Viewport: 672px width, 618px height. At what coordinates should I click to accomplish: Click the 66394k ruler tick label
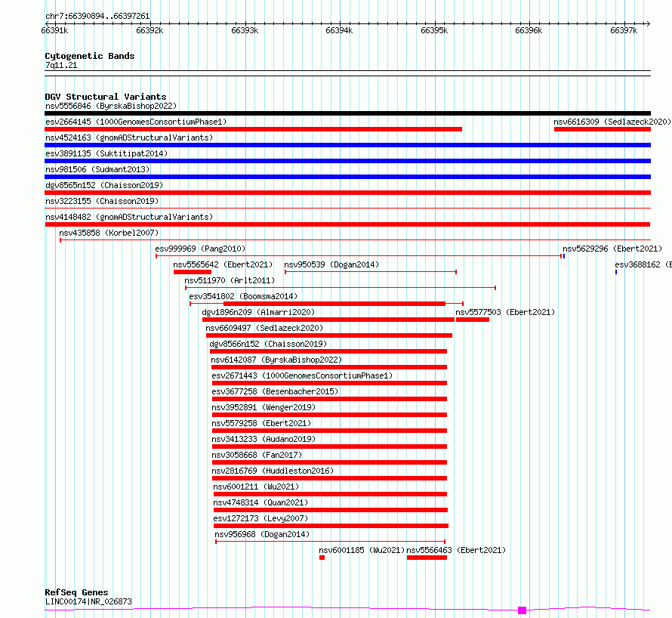coord(339,30)
